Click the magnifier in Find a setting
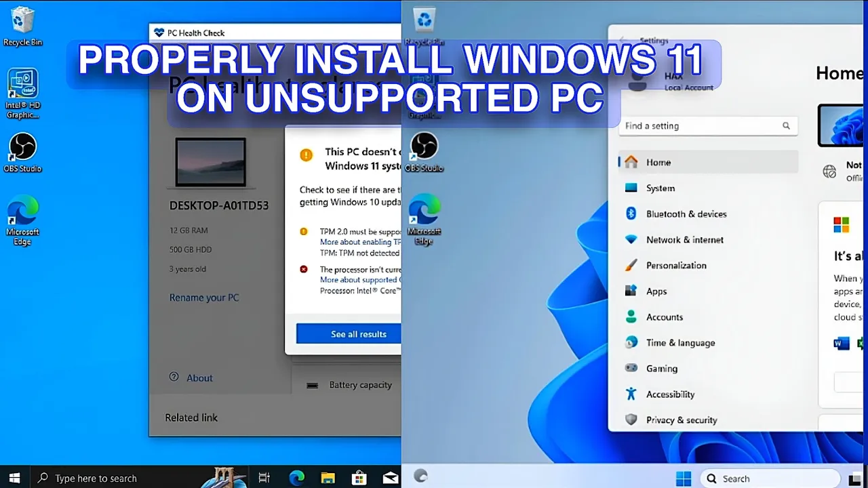868x488 pixels. coord(786,125)
